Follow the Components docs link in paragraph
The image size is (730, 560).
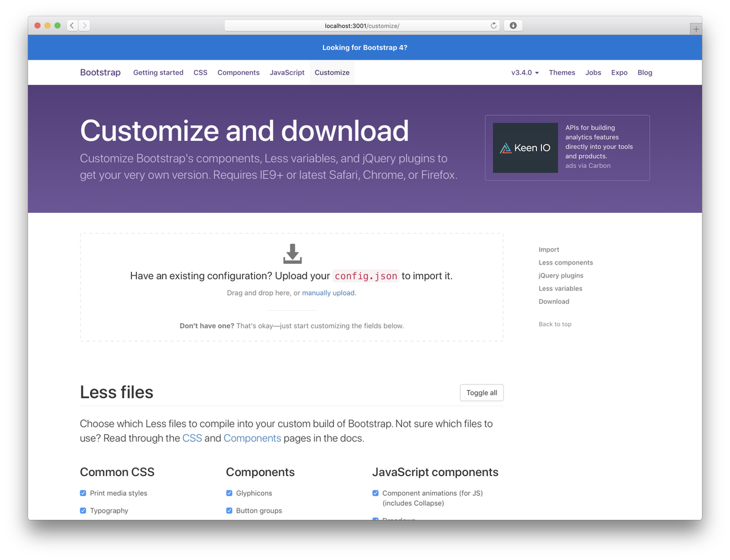pyautogui.click(x=252, y=438)
